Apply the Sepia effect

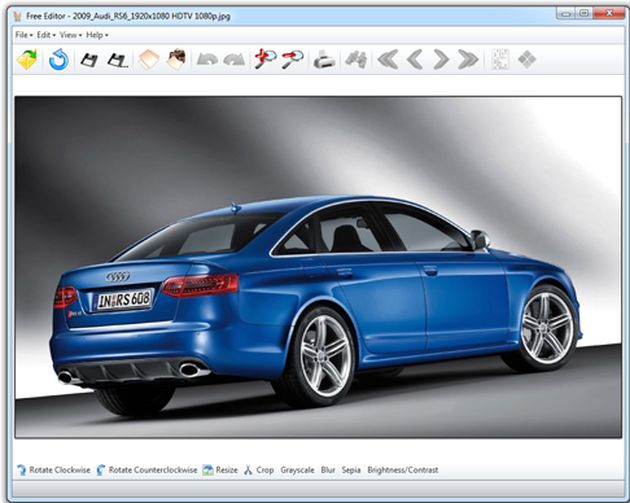[x=351, y=470]
